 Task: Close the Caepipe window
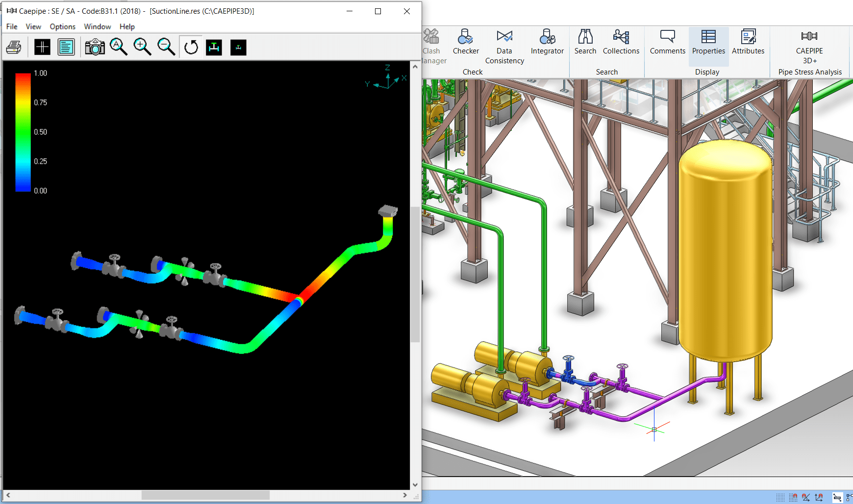(407, 11)
